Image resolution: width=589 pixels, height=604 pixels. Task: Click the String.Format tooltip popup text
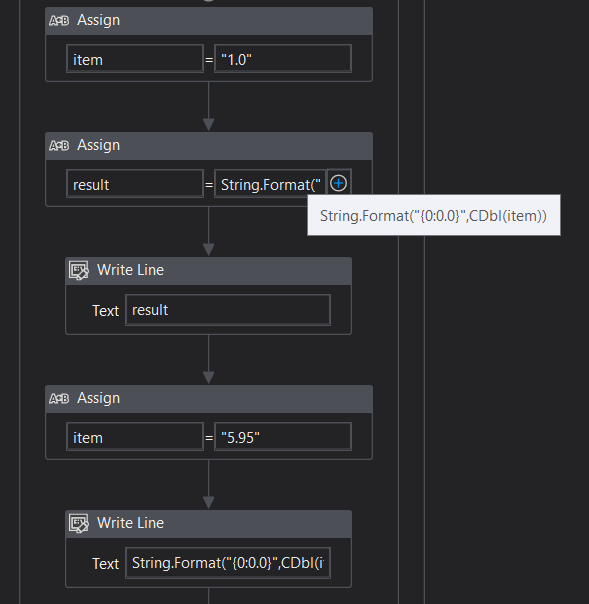[x=433, y=216]
